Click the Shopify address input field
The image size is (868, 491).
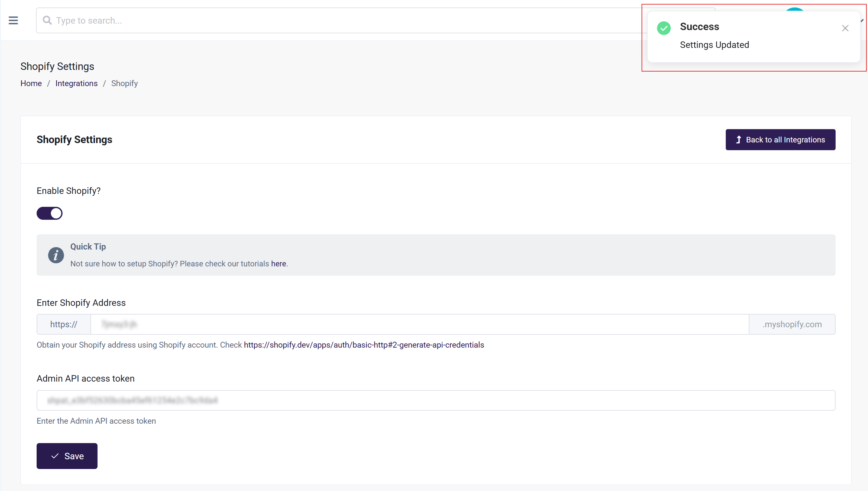pyautogui.click(x=419, y=324)
